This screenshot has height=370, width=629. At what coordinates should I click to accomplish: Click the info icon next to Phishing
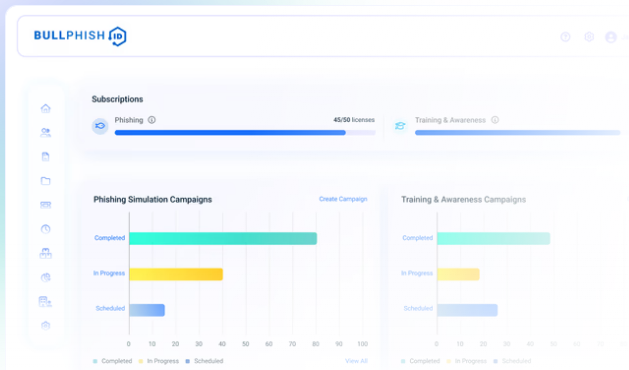pyautogui.click(x=152, y=120)
